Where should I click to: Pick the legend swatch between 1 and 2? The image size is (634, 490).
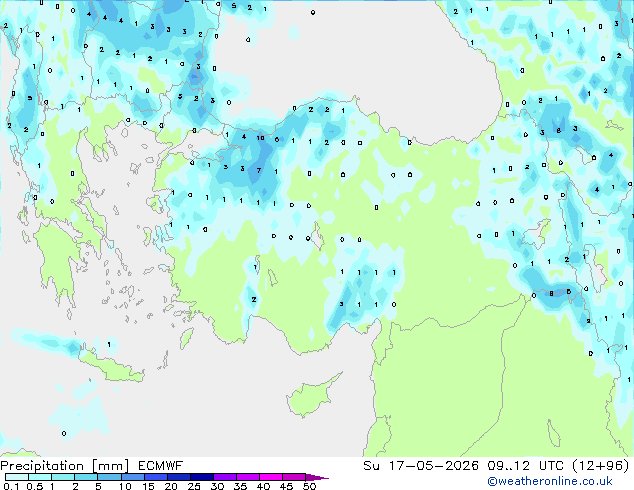pyautogui.click(x=63, y=477)
